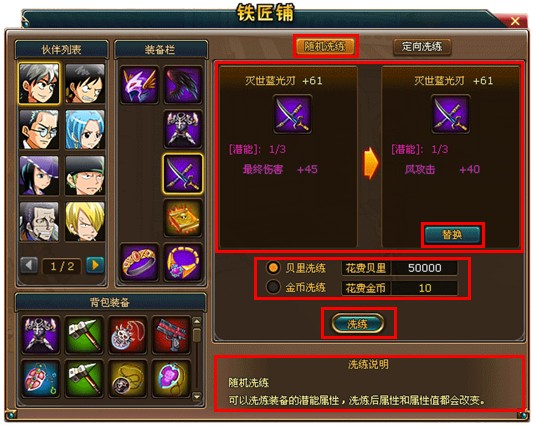Select the golden treasure book equipment icon
534x426 pixels.
[183, 218]
